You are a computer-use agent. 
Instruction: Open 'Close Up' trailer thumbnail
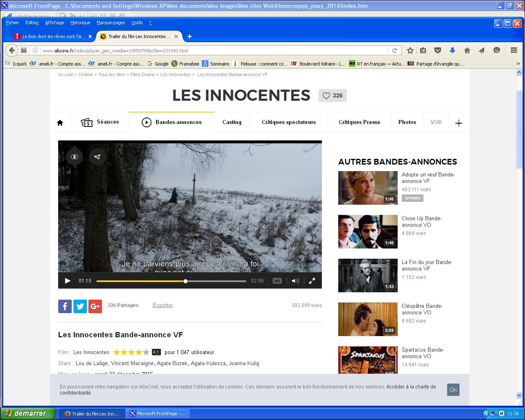pos(368,232)
